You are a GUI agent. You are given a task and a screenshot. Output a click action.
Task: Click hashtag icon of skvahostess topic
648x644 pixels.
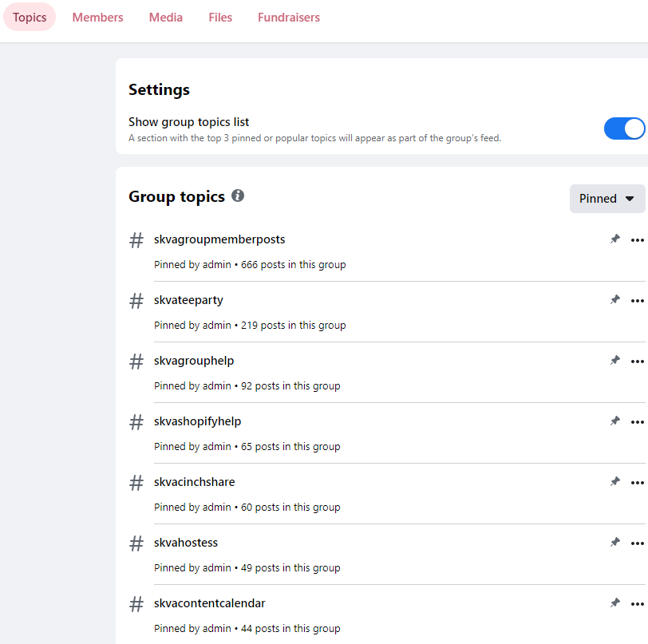coord(136,543)
